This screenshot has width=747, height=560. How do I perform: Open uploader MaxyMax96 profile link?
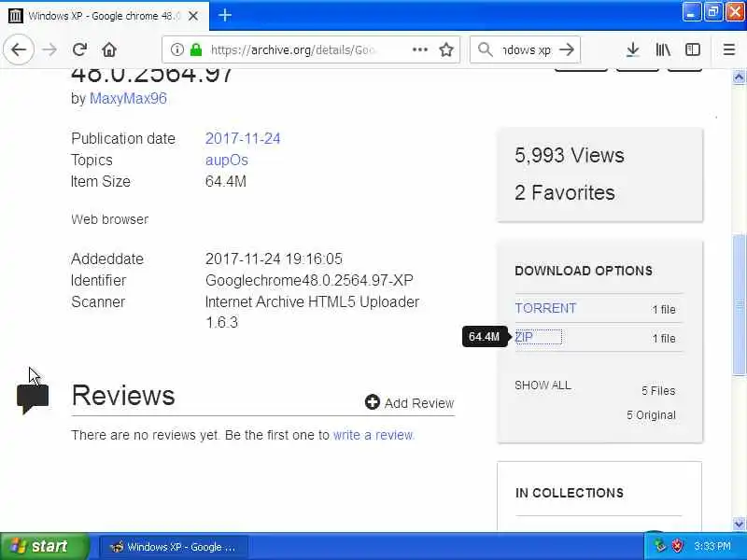pos(128,98)
